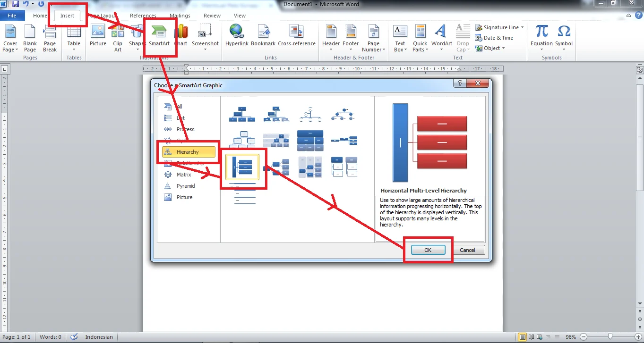Cancel the SmartArt dialog
644x343 pixels.
point(467,250)
